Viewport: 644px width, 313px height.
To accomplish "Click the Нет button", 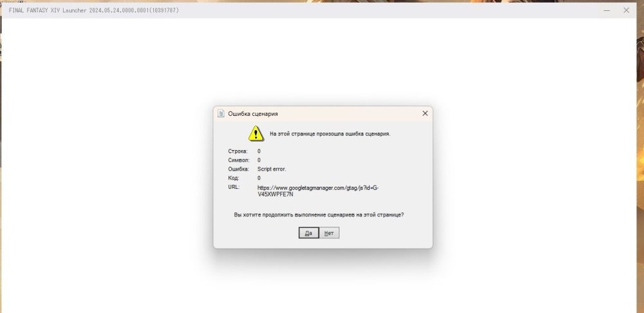I will click(329, 233).
